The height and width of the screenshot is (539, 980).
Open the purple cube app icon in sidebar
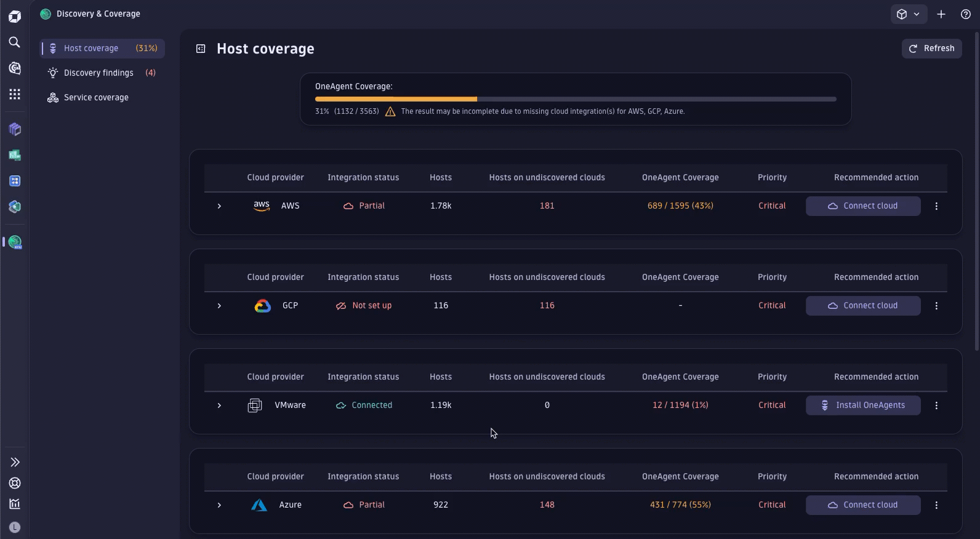[x=15, y=129]
